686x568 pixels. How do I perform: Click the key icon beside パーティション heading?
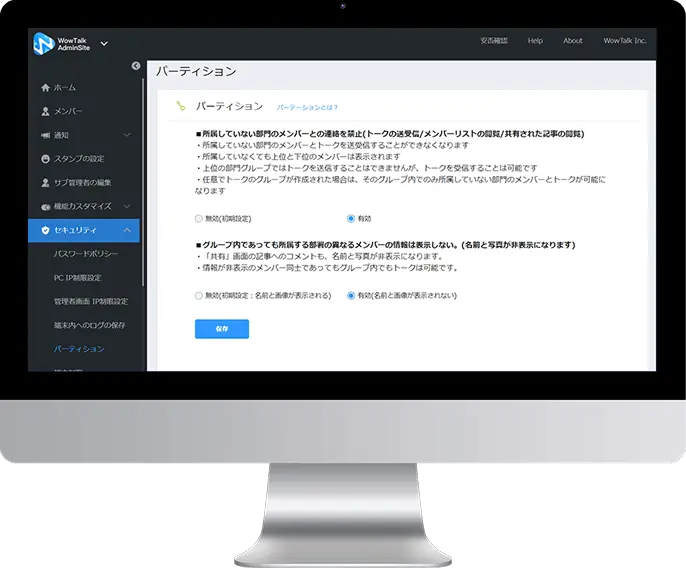click(181, 106)
